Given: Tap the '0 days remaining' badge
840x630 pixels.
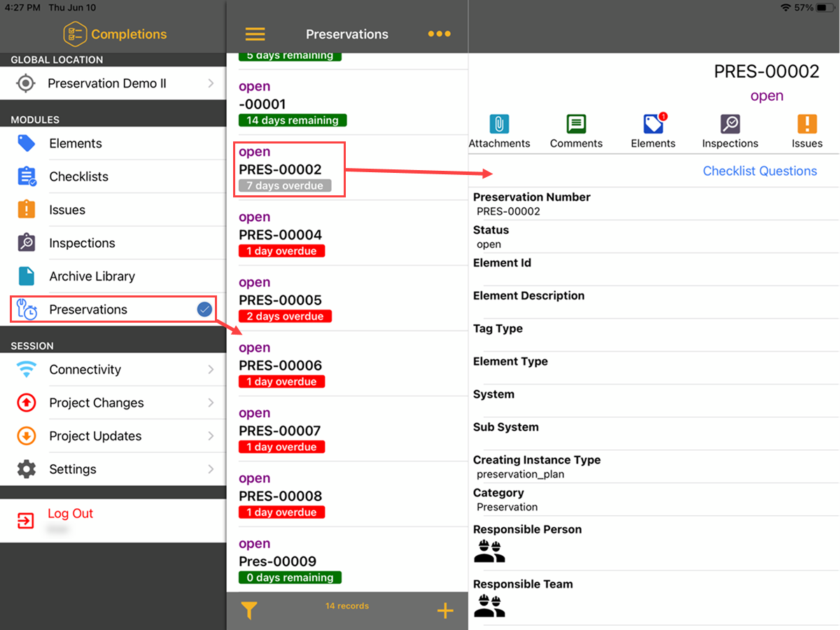Looking at the screenshot, I should (290, 577).
